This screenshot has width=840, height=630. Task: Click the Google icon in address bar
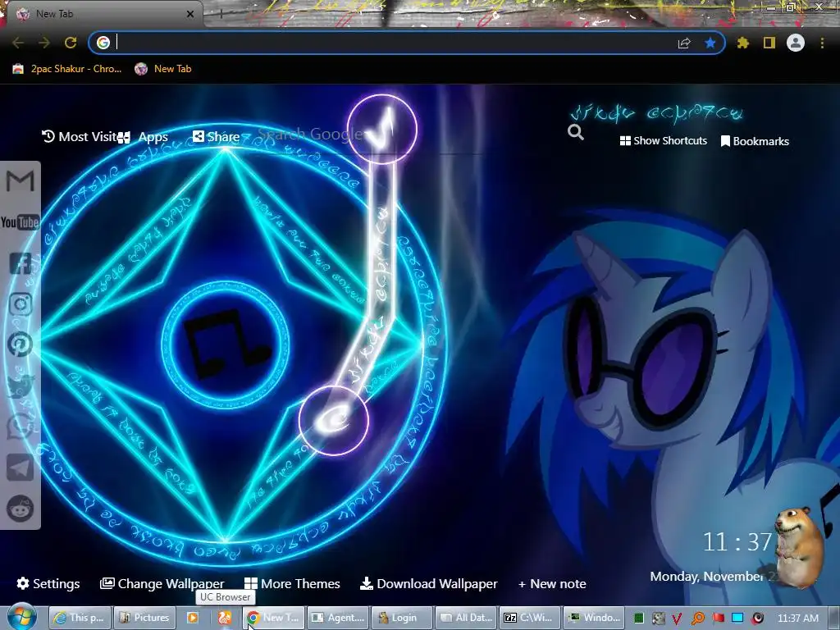pos(103,43)
